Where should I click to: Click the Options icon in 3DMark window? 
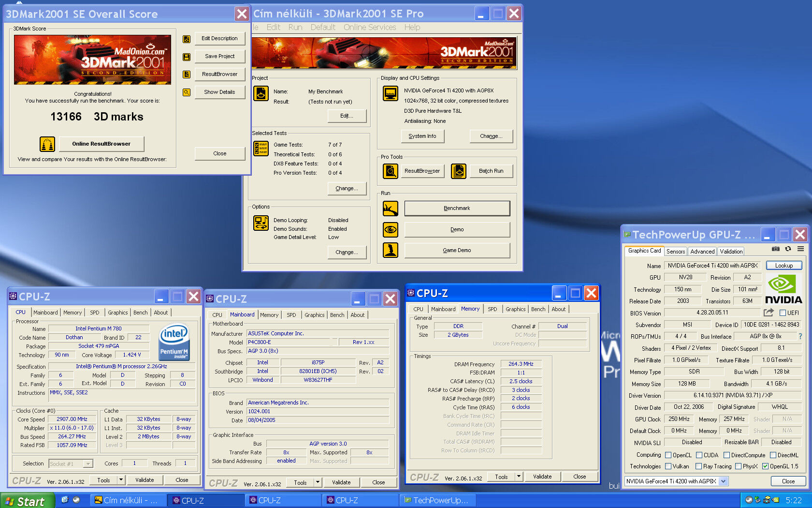click(x=261, y=223)
